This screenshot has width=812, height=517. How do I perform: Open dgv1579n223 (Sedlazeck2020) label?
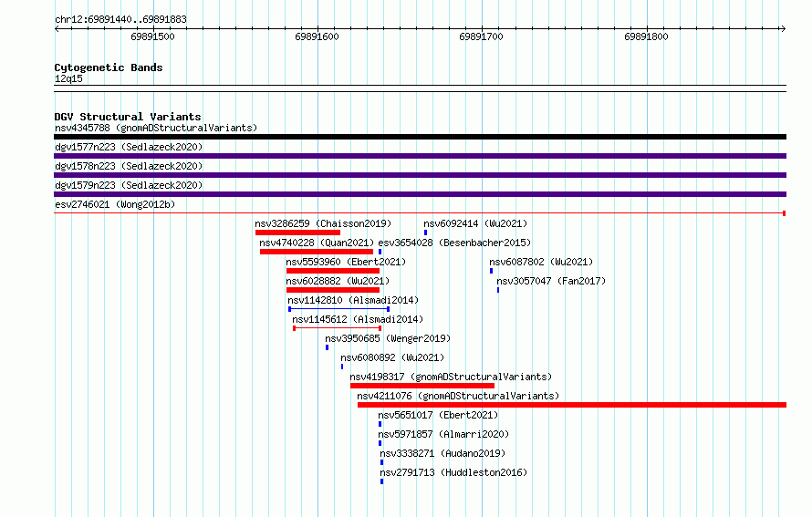click(x=129, y=185)
